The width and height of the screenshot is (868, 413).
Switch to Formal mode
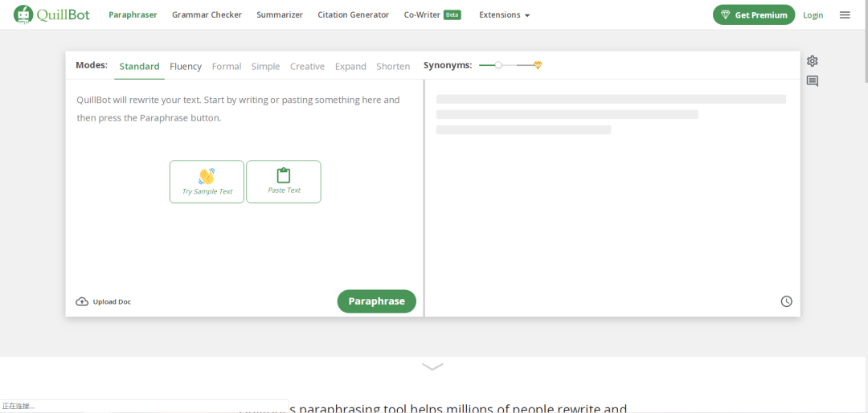coord(227,67)
